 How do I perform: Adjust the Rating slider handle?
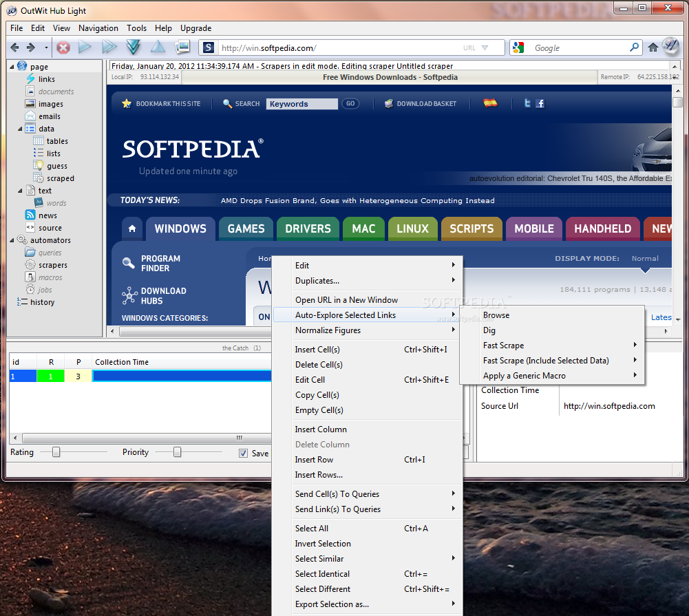point(56,452)
